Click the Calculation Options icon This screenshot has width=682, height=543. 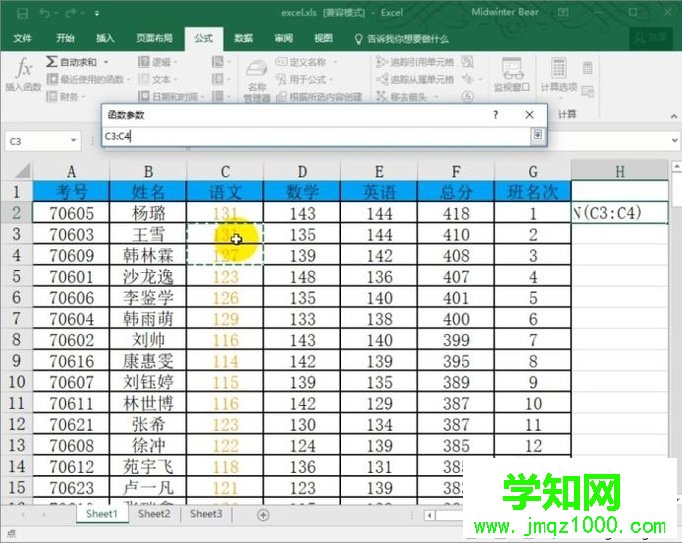(x=558, y=69)
